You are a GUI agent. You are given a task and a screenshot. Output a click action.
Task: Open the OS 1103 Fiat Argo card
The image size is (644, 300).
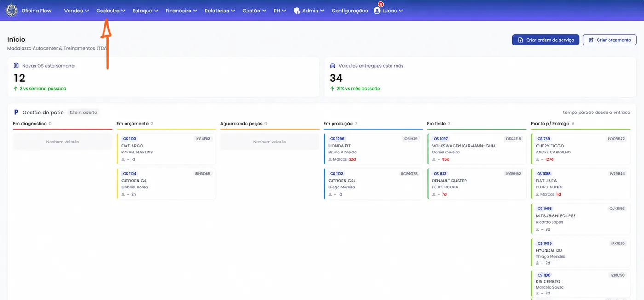click(166, 149)
